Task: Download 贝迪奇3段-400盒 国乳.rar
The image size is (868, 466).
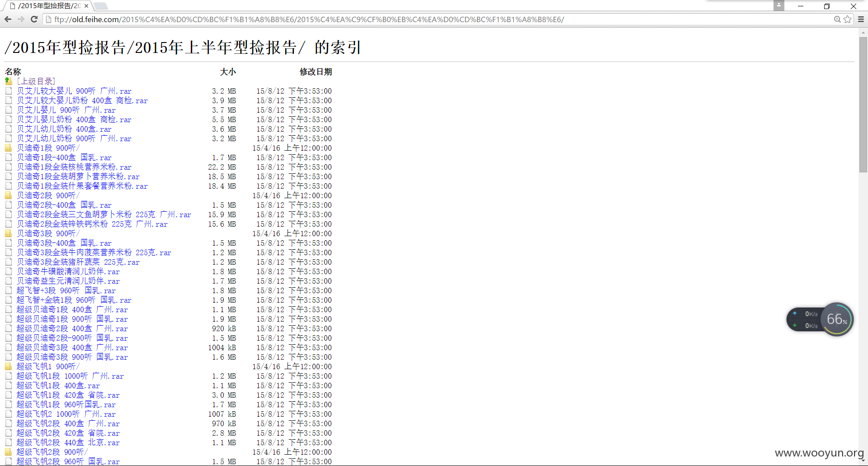Action: 64,243
